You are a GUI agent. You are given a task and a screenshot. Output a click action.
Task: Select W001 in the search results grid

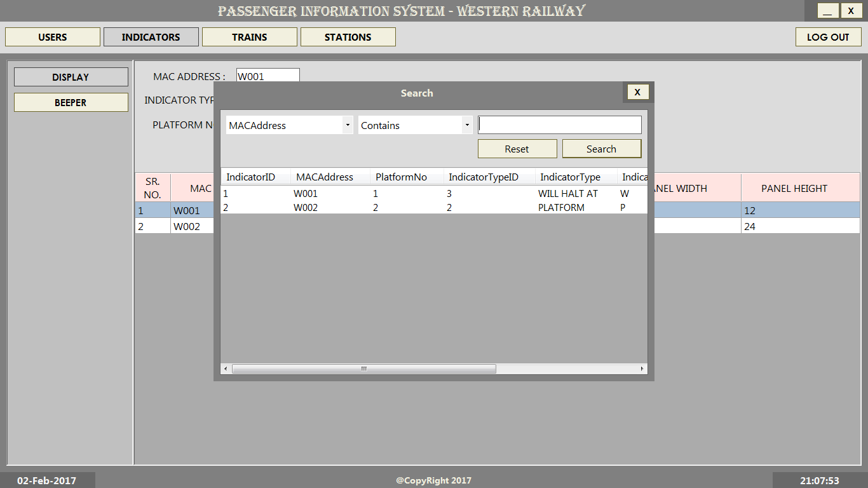tap(306, 194)
